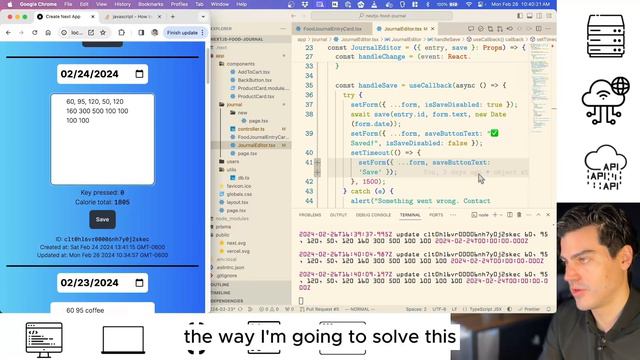The height and width of the screenshot is (360, 640).
Task: Select JournalEditor.tsx in the explorer
Action: [x=256, y=145]
